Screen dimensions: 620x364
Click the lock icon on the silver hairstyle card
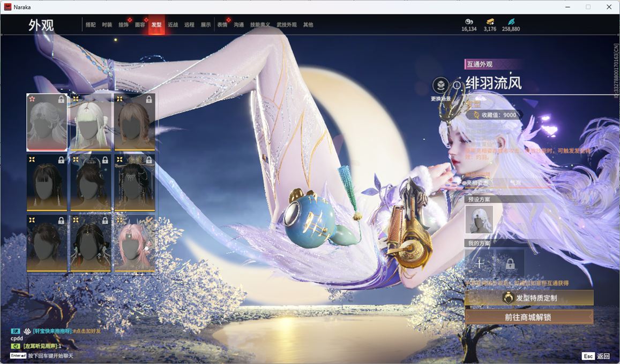point(61,100)
